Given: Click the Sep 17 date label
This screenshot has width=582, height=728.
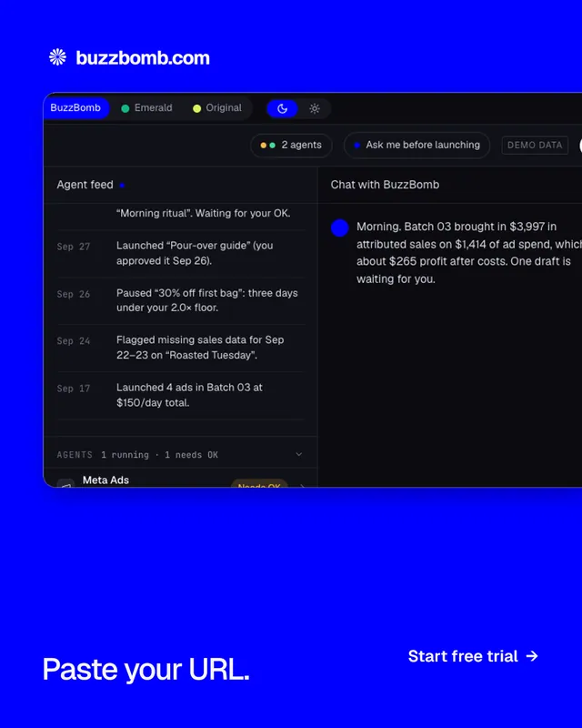Looking at the screenshot, I should pyautogui.click(x=74, y=389).
